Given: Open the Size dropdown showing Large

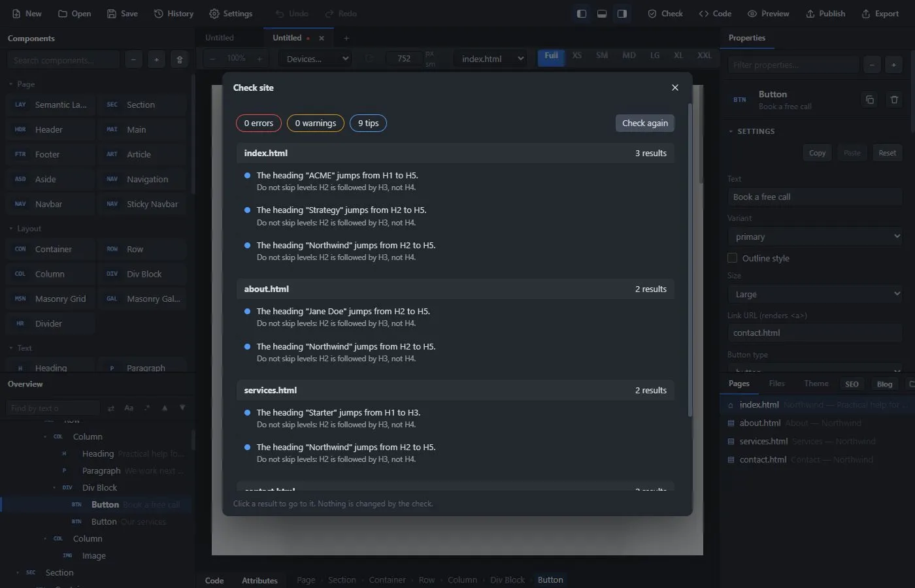Looking at the screenshot, I should [814, 294].
